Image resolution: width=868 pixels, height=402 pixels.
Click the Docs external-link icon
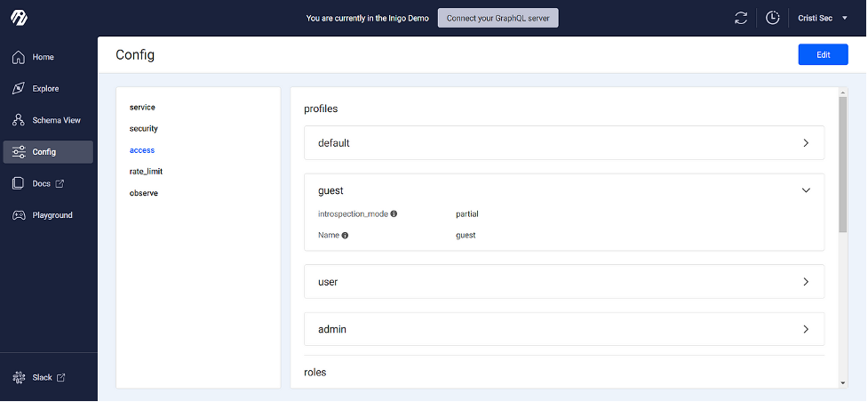60,184
